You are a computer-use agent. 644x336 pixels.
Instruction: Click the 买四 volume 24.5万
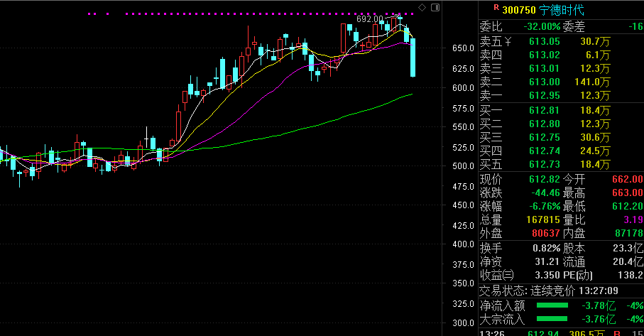[595, 151]
